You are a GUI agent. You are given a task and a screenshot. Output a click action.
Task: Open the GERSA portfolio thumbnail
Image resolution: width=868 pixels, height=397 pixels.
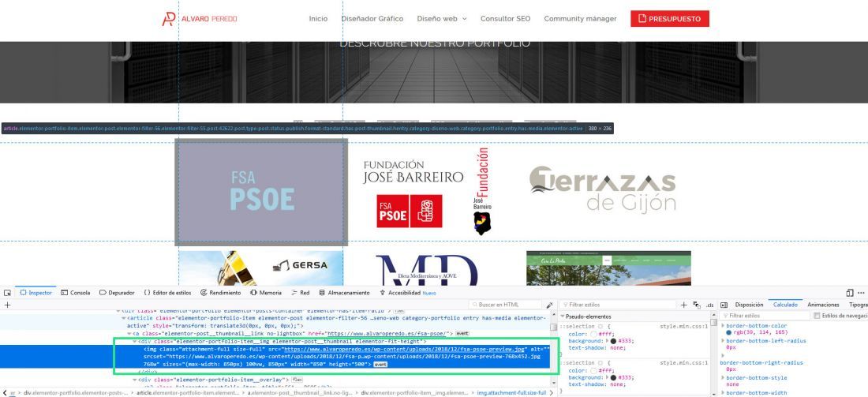tap(260, 268)
